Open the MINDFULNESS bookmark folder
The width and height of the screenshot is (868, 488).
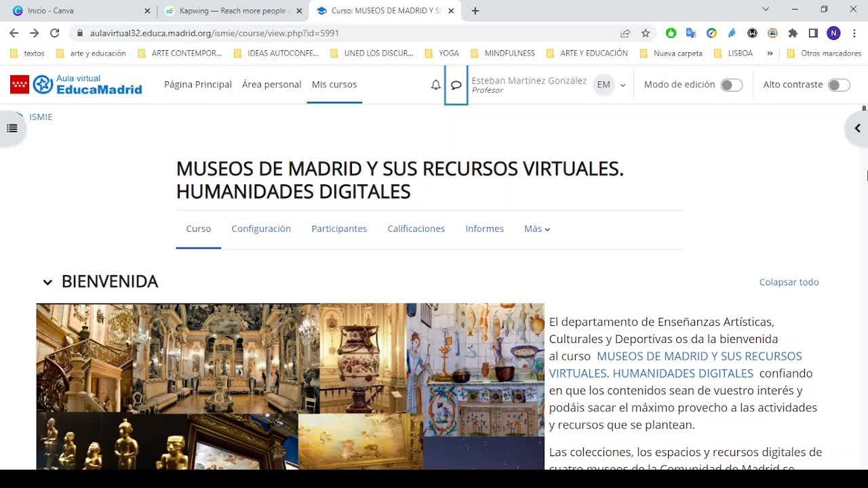click(x=502, y=53)
